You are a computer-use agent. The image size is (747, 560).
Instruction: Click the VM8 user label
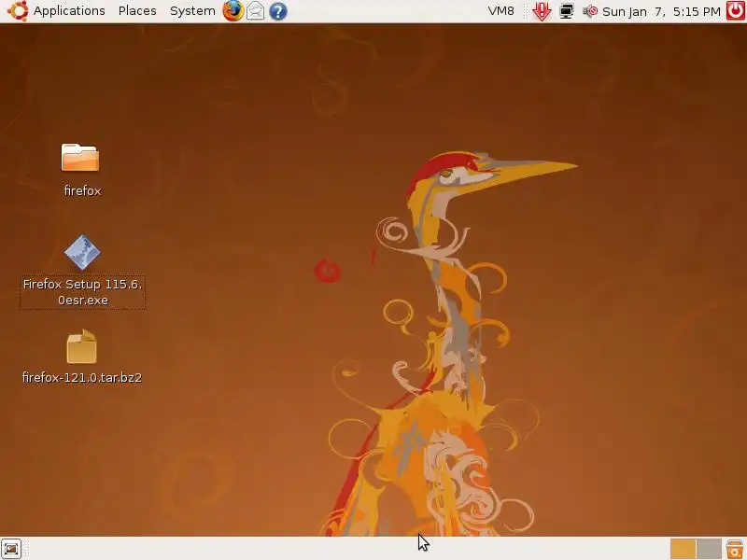(x=500, y=10)
